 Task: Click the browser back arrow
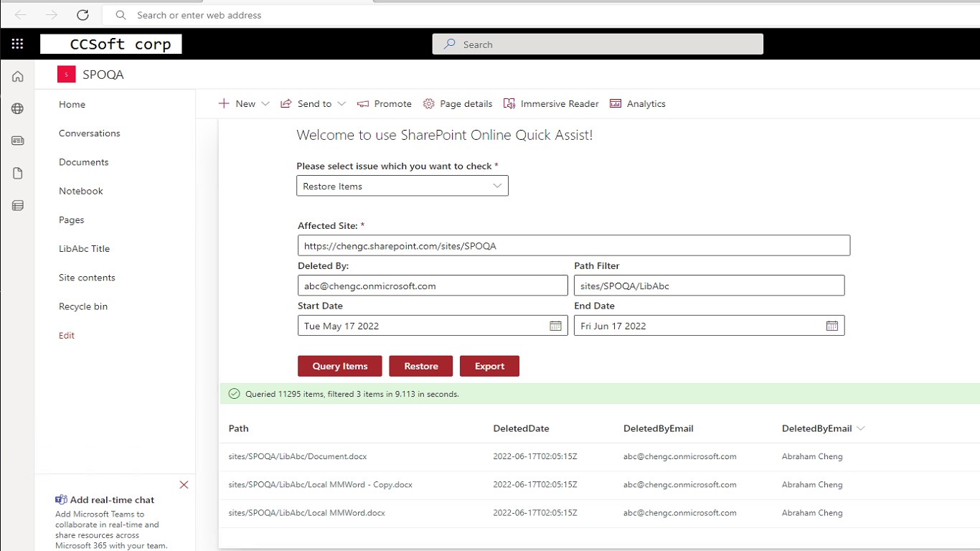20,15
